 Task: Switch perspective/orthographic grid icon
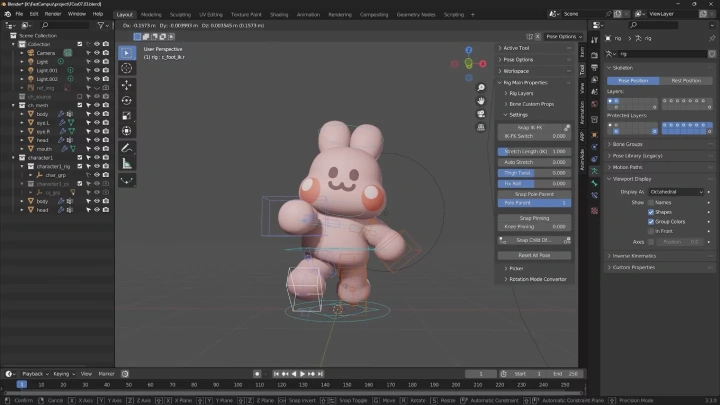pyautogui.click(x=481, y=127)
